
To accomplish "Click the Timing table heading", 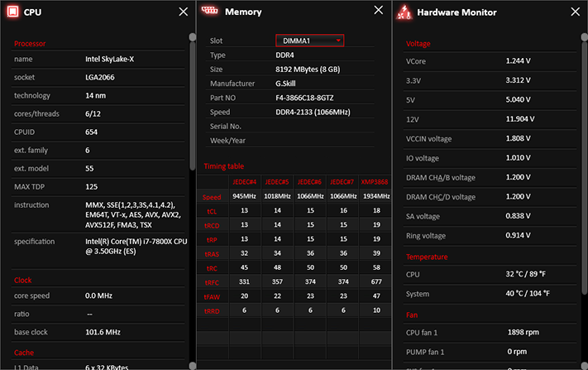I will [224, 166].
